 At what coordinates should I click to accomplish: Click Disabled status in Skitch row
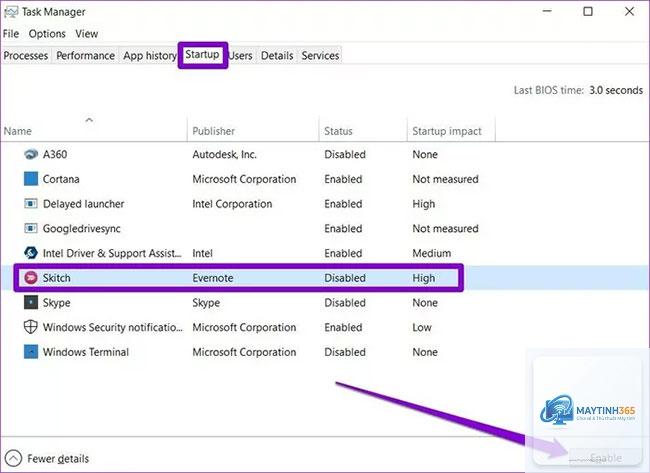pyautogui.click(x=345, y=278)
